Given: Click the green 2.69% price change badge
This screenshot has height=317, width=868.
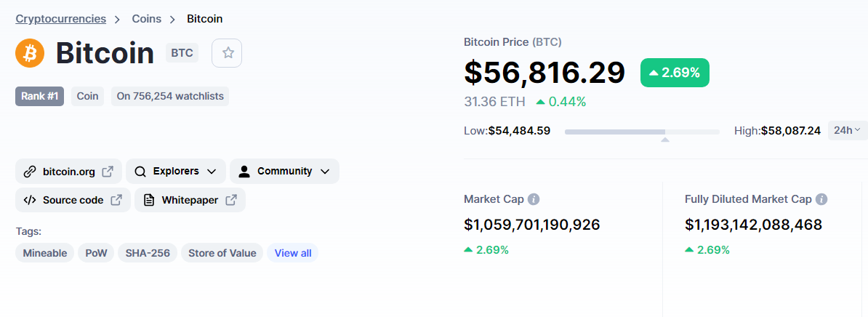Looking at the screenshot, I should click(674, 73).
